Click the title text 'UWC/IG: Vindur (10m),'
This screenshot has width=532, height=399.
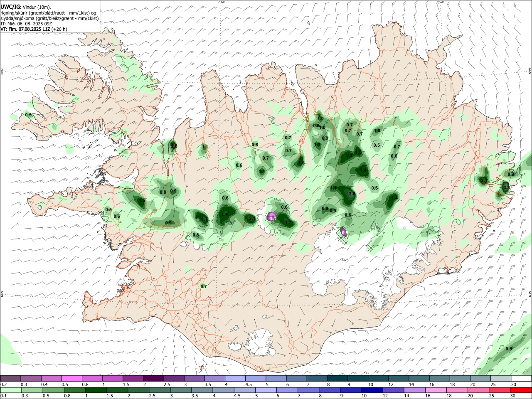[x=26, y=7]
